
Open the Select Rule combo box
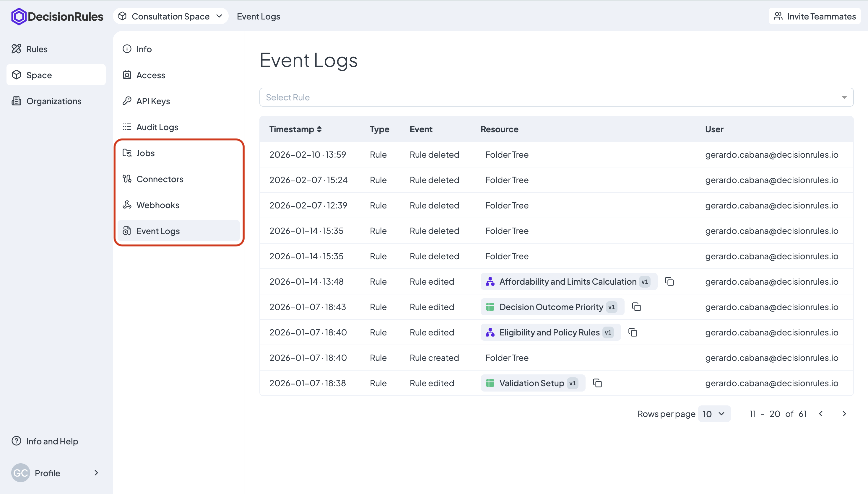click(x=556, y=97)
